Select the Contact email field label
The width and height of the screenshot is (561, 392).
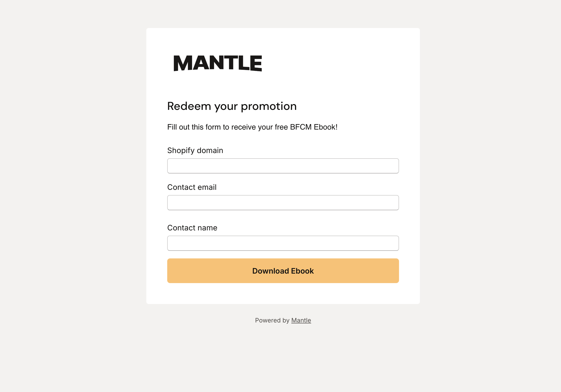(x=192, y=187)
